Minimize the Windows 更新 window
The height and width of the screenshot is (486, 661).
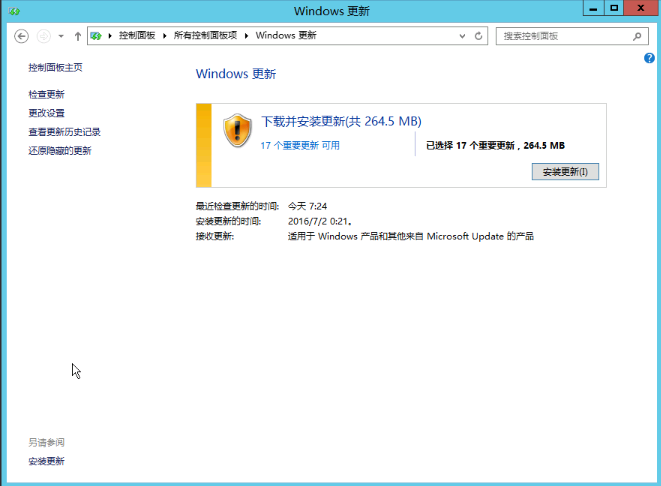pyautogui.click(x=594, y=8)
